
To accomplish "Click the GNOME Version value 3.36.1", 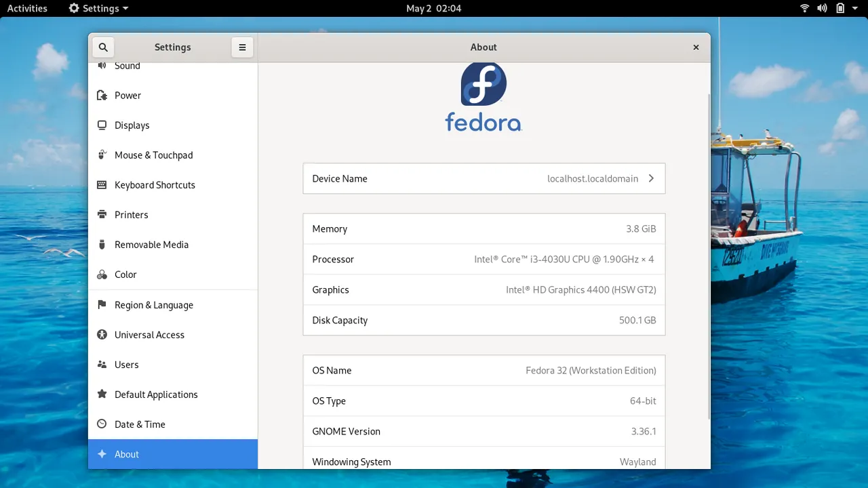I will 644,432.
